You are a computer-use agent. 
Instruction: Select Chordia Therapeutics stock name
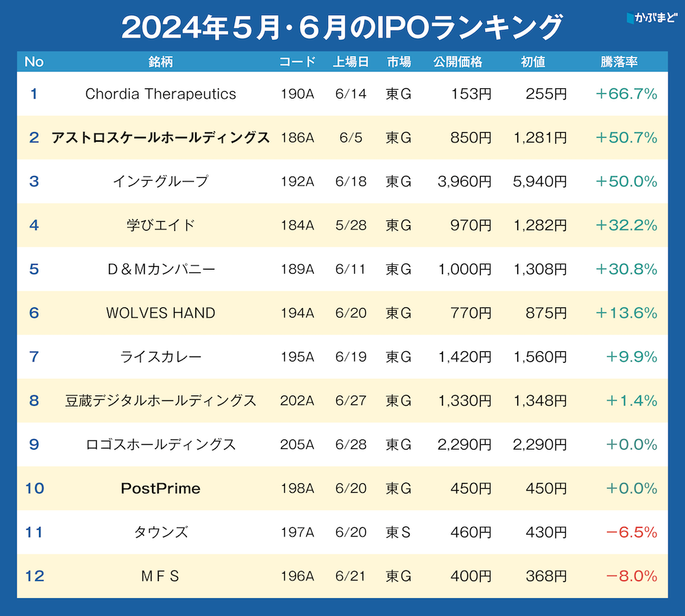[160, 94]
